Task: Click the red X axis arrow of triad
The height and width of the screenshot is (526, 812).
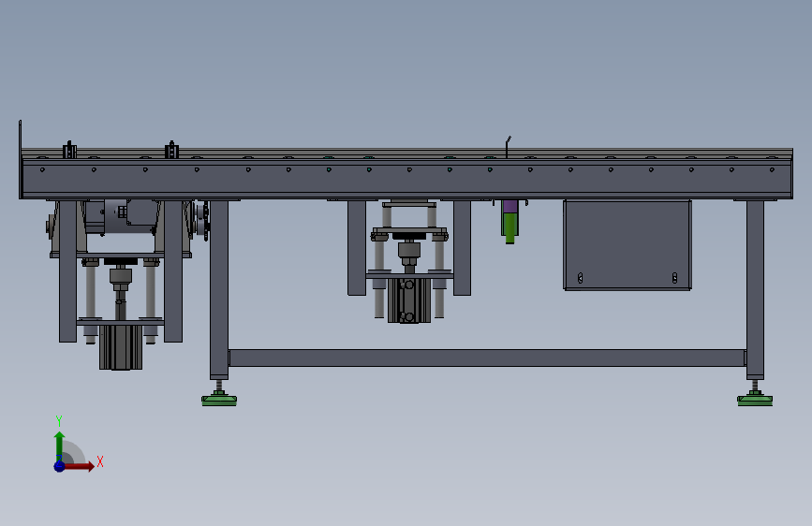Action: (81, 466)
